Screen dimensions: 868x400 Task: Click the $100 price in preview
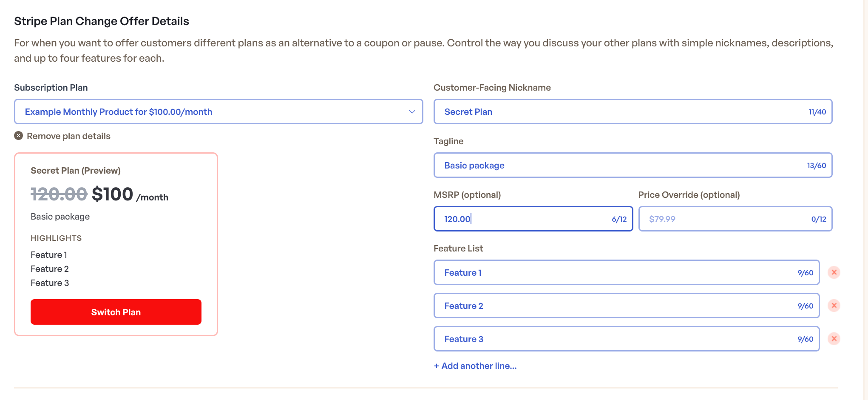pos(112,194)
